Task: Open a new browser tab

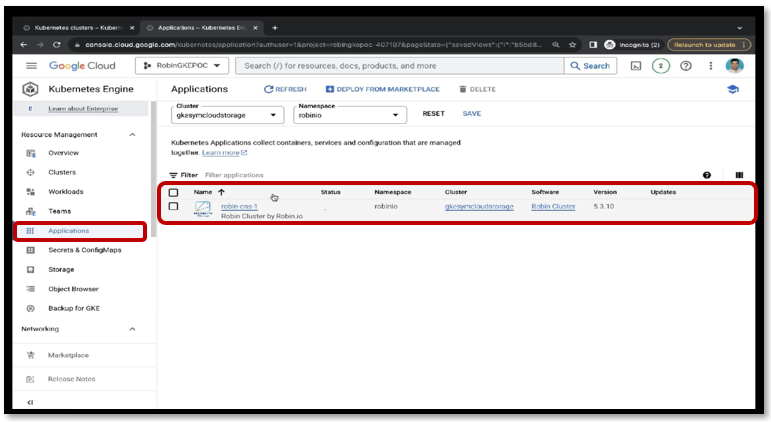Action: coord(274,28)
